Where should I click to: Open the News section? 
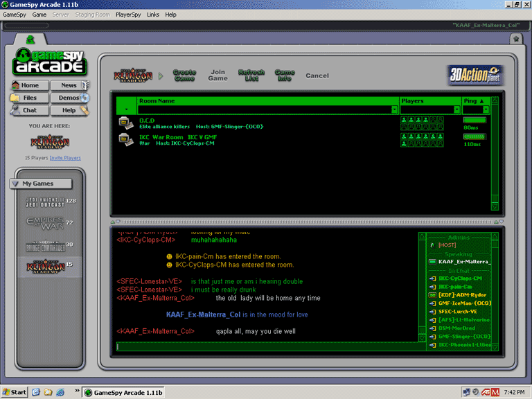(x=69, y=85)
